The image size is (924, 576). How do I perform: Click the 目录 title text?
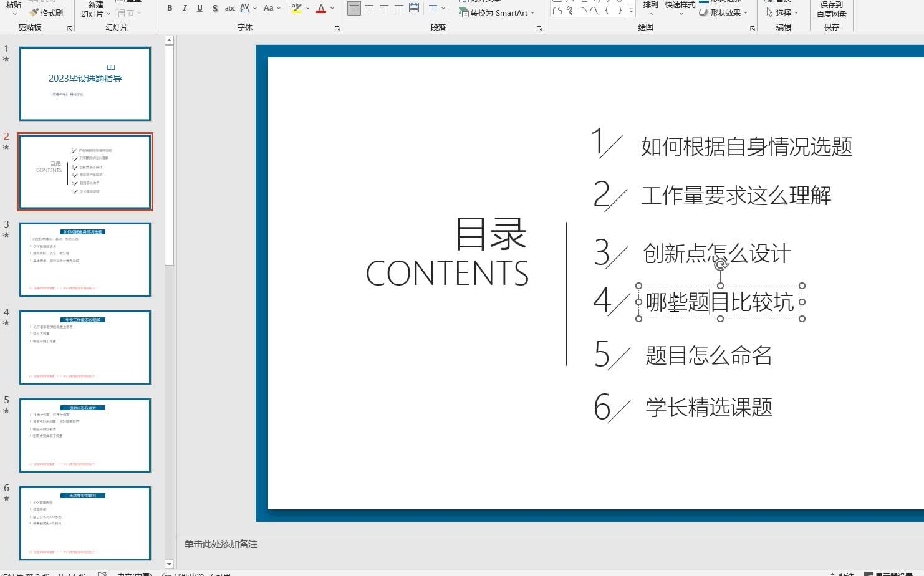coord(491,234)
